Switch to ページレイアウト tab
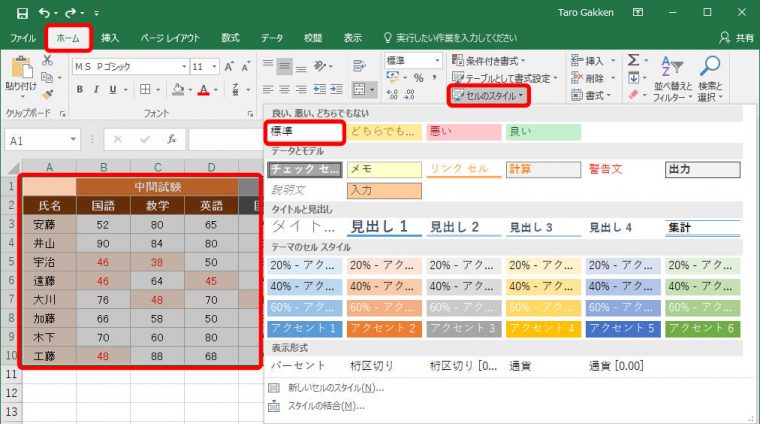The height and width of the screenshot is (424, 760). point(170,38)
